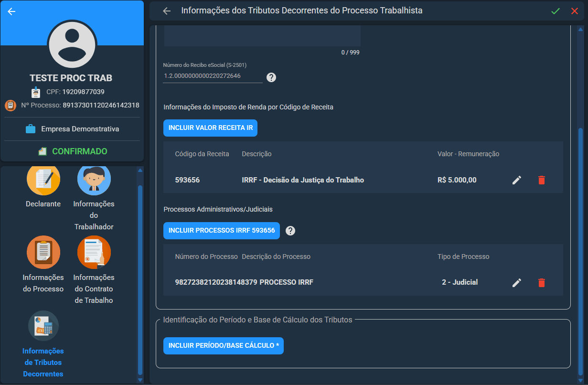Click the back arrow beside the form title

click(167, 11)
